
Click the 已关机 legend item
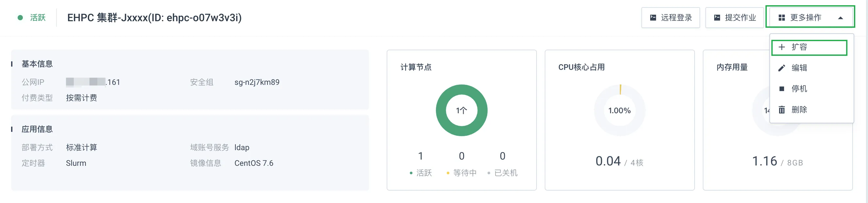coord(502,173)
